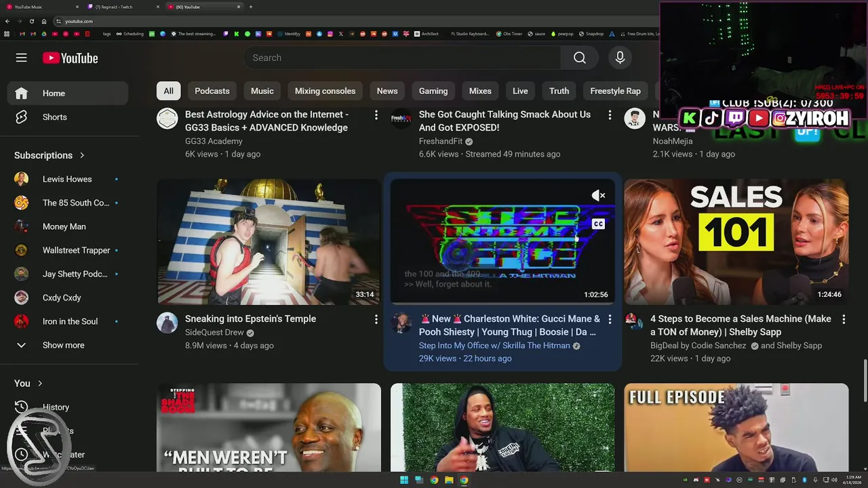The image size is (868, 488).
Task: Click the Search input field
Action: [401, 58]
